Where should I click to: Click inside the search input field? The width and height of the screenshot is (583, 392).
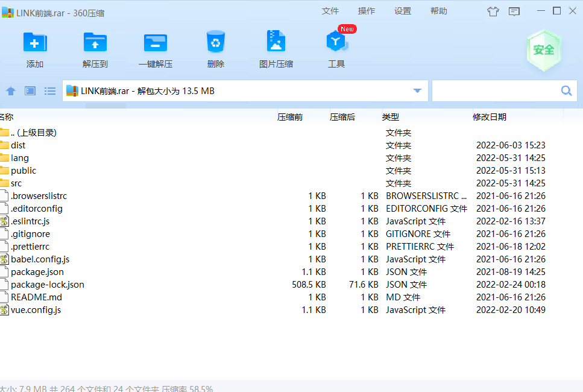click(494, 91)
